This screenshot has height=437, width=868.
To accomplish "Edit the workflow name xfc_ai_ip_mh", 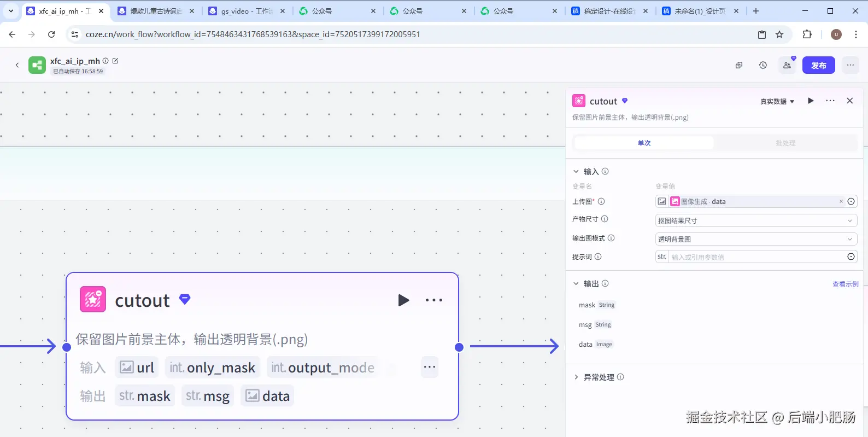I will coord(115,61).
